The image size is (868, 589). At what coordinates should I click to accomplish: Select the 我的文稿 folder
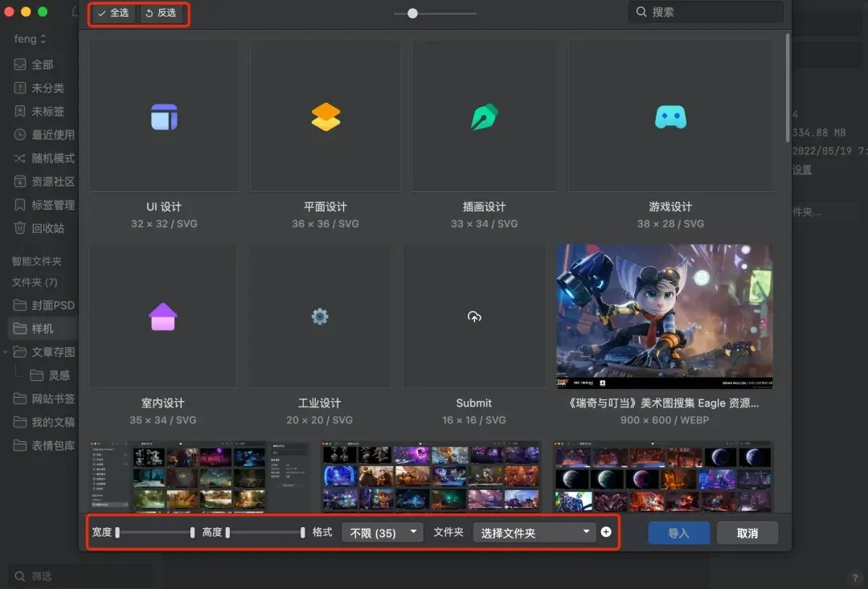(x=43, y=422)
